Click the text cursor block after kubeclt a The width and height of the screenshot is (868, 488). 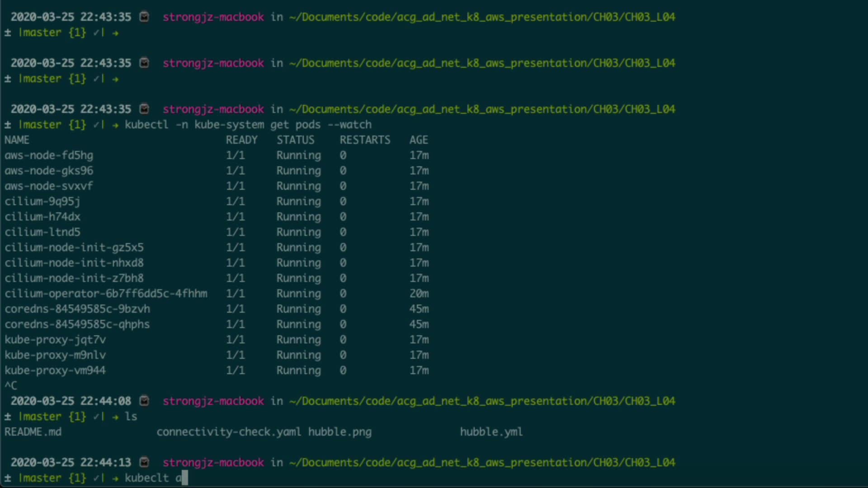point(184,478)
